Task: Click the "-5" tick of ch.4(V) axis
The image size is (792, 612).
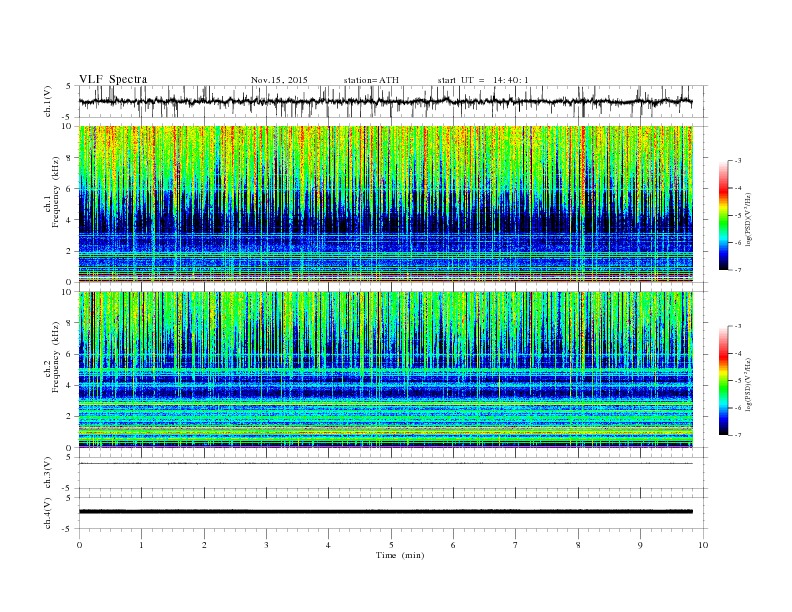Action: coord(68,529)
